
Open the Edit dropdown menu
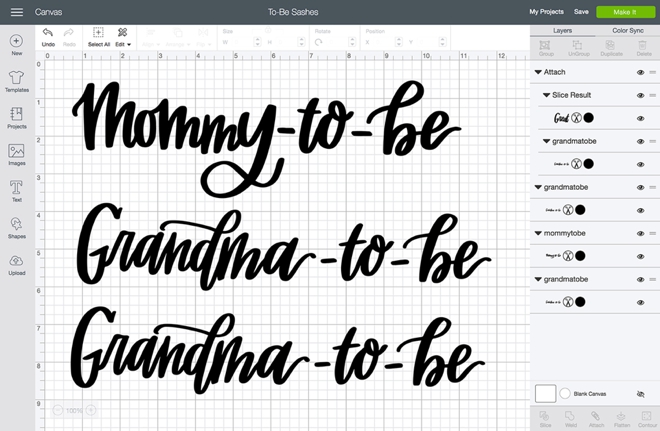(123, 44)
